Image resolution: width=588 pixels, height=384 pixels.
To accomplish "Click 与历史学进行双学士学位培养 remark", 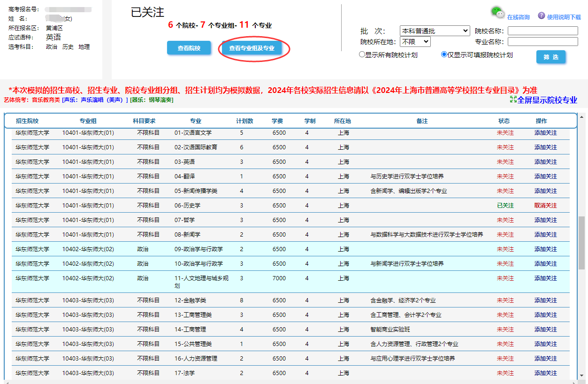I will click(x=407, y=177).
